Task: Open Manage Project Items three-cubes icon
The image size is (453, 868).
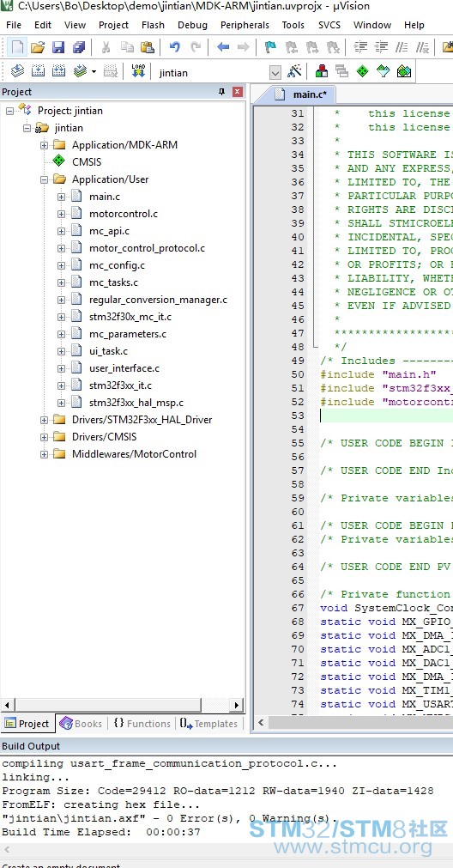Action: [x=322, y=71]
